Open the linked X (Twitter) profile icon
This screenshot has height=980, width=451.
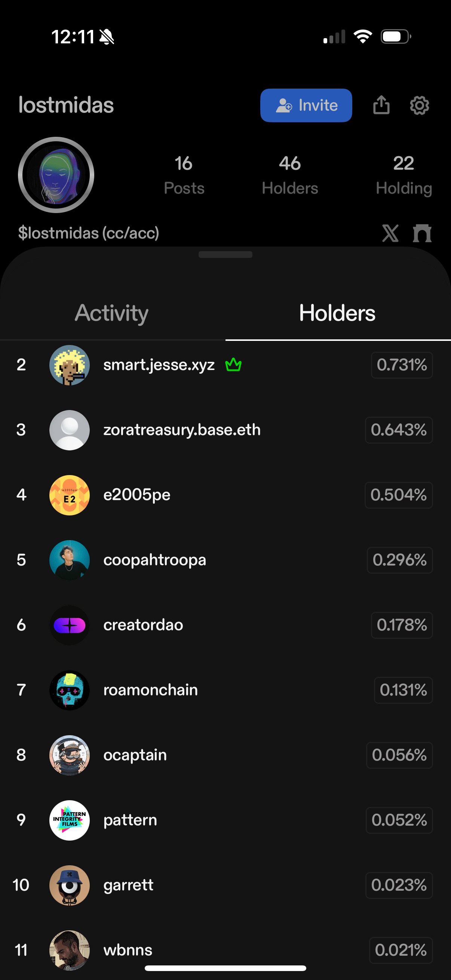point(390,233)
